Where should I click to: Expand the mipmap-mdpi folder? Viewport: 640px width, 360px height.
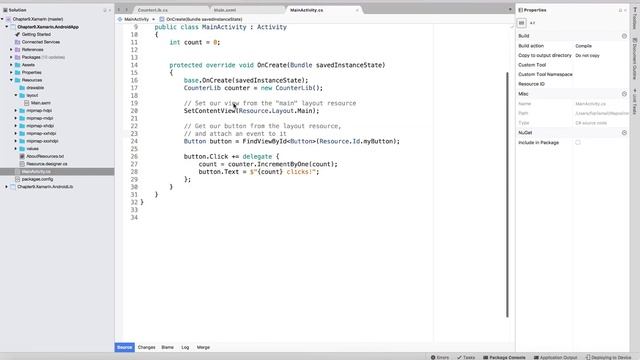(x=16, y=118)
